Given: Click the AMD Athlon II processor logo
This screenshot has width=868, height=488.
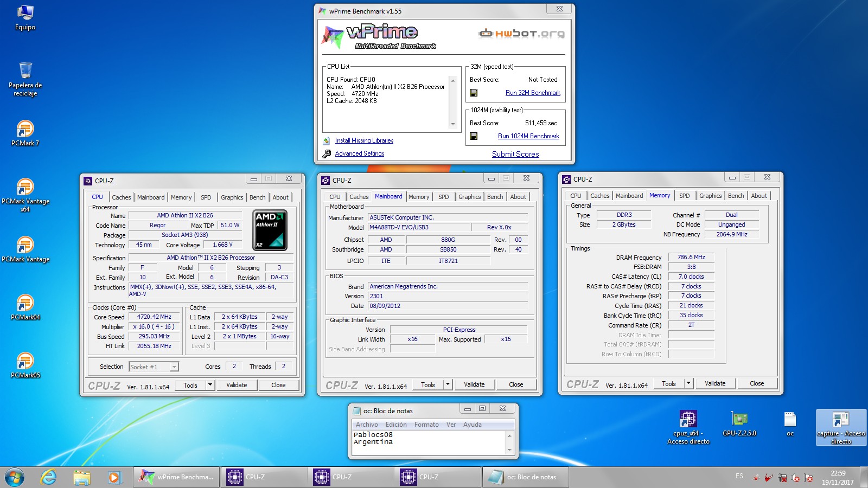Looking at the screenshot, I should point(270,230).
